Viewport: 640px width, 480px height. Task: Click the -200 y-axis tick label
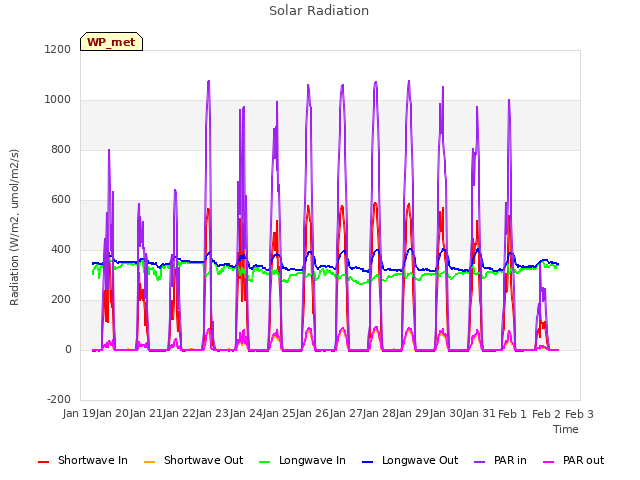59,399
